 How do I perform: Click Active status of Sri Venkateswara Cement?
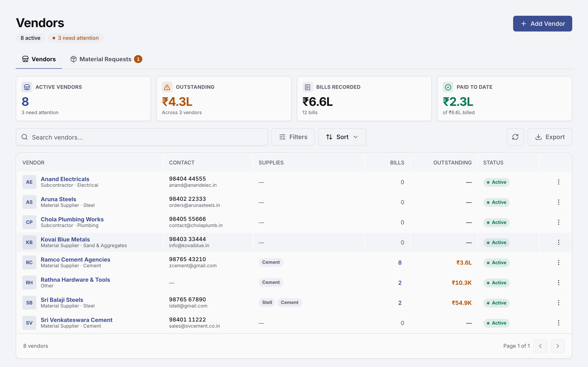[496, 323]
